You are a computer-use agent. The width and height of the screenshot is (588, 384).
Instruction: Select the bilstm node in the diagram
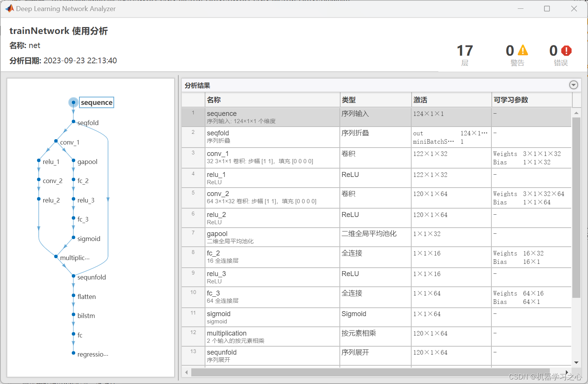point(73,315)
